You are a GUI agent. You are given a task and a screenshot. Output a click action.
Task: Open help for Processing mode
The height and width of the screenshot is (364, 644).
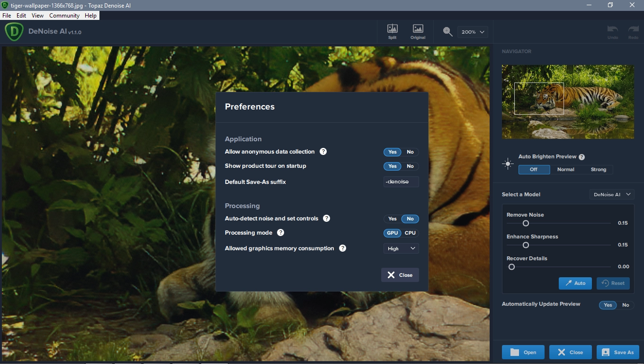coord(280,233)
